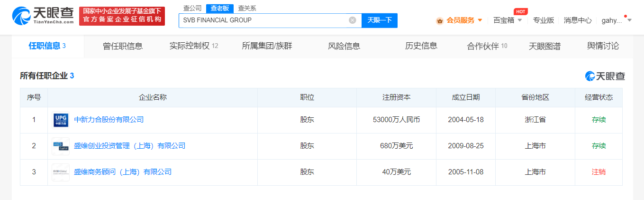This screenshot has width=644, height=200.
Task: Click the 所有任职企业 3 heading
Action: coord(47,76)
